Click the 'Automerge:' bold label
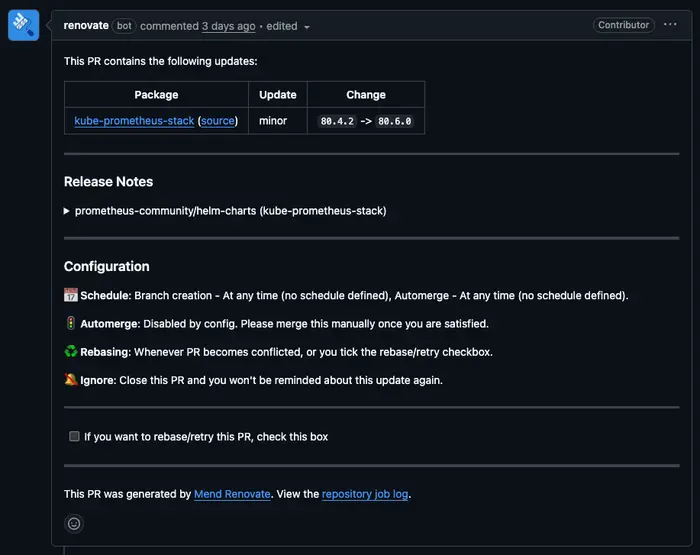This screenshot has width=700, height=555. 110,324
